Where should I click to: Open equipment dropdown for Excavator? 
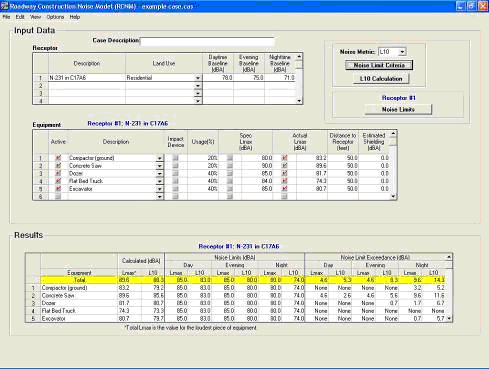pyautogui.click(x=160, y=189)
